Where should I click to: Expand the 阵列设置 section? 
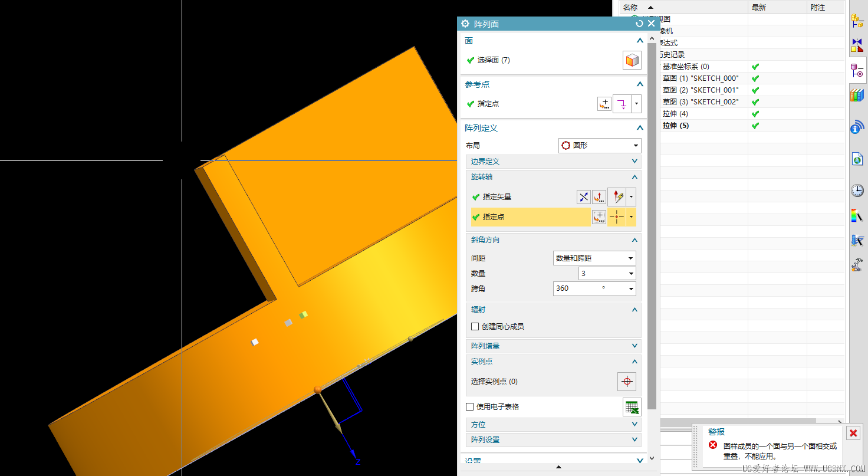[x=634, y=440]
